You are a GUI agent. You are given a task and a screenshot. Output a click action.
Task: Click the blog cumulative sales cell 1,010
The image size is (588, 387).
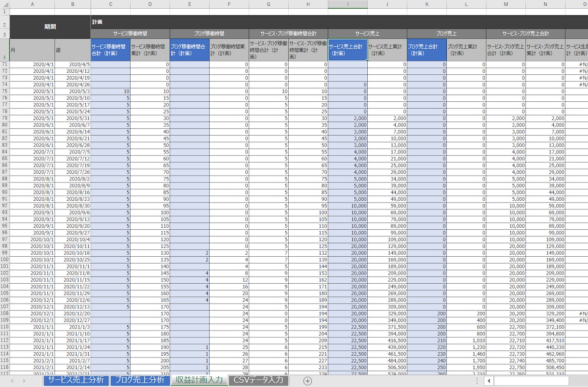tap(466, 340)
